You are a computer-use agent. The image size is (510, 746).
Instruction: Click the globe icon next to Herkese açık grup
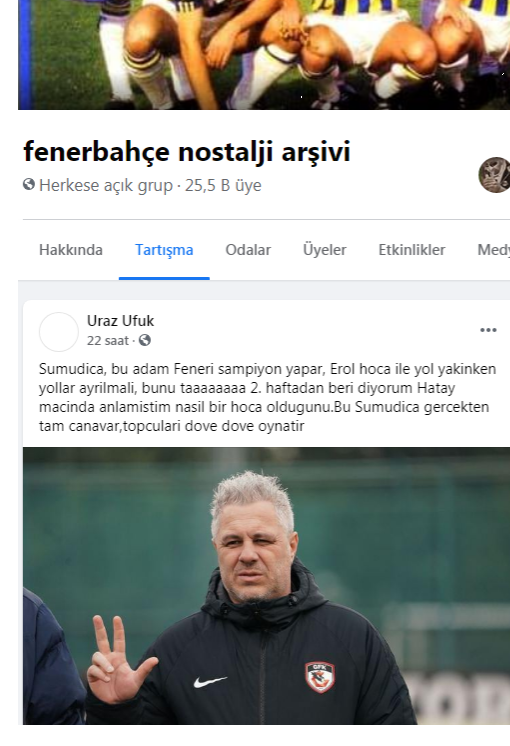point(29,185)
